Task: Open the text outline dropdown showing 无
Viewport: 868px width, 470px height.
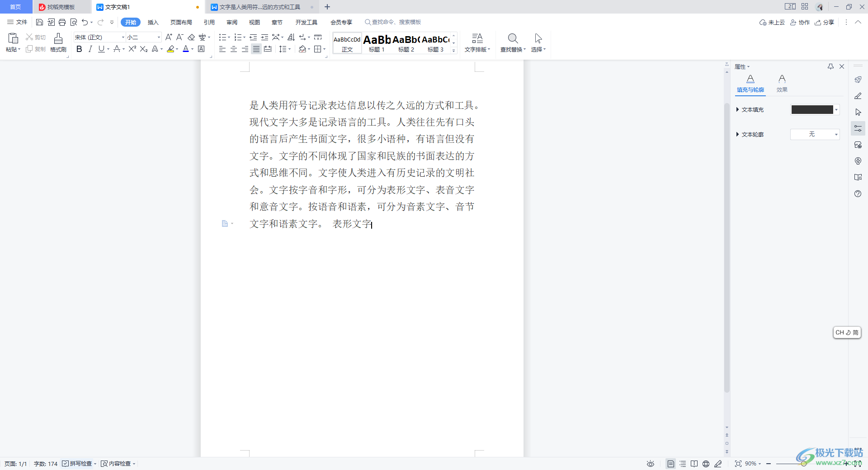Action: [815, 134]
